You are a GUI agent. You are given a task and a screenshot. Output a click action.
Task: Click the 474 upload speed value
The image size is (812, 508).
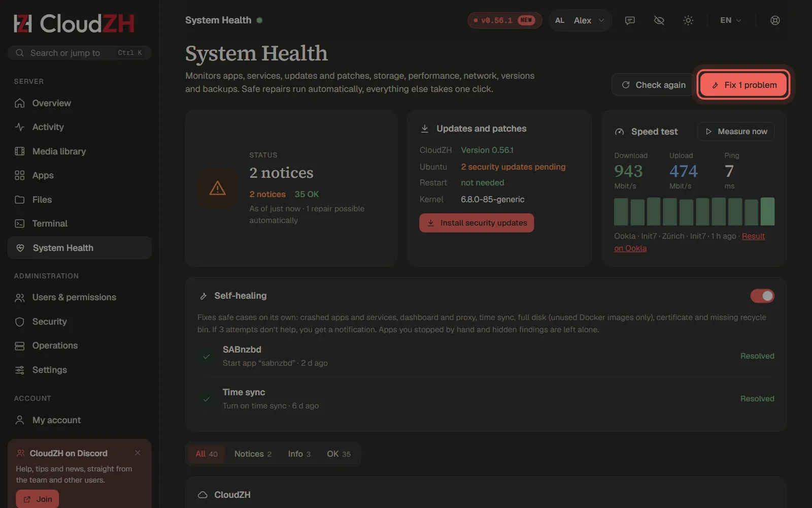click(683, 171)
